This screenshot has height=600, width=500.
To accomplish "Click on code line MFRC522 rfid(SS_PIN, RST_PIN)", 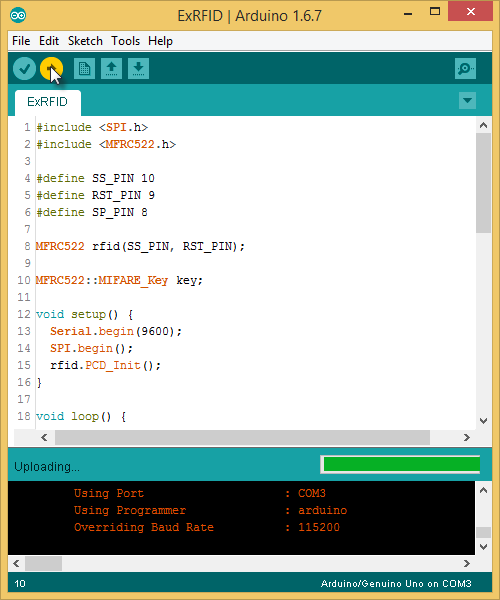I will (x=140, y=246).
